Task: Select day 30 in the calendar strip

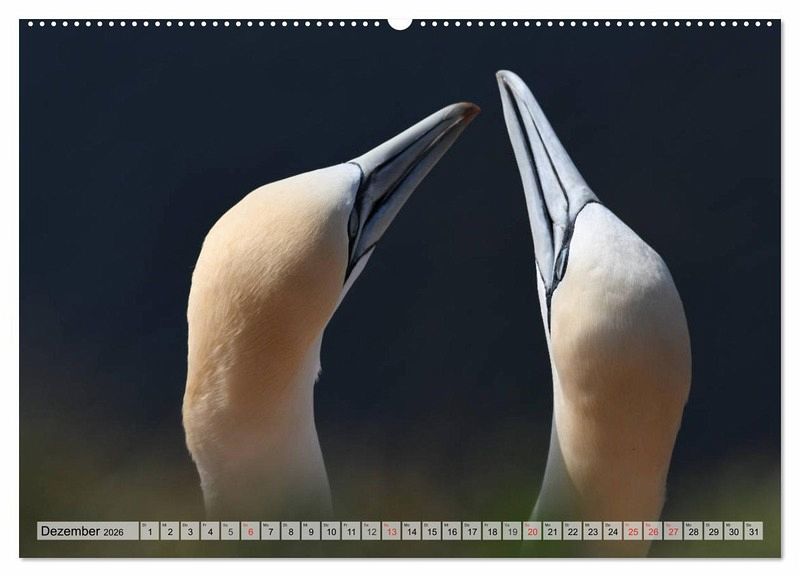Action: (734, 531)
